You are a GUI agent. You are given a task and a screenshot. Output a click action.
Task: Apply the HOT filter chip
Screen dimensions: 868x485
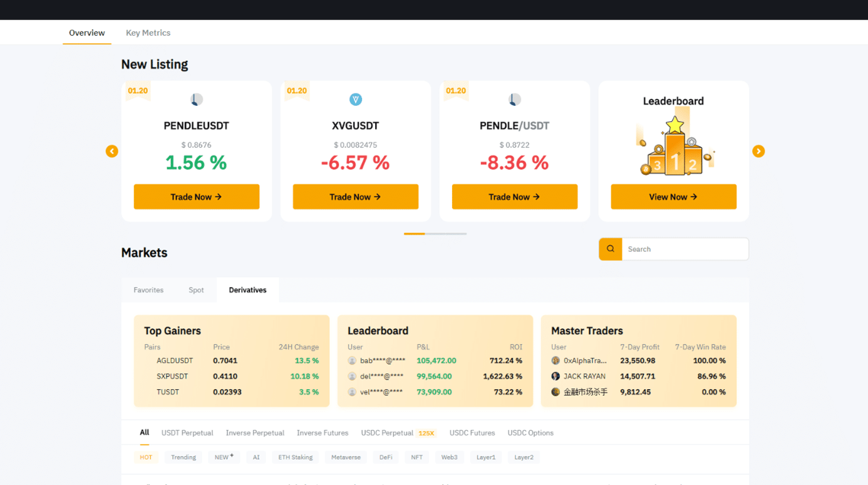146,457
